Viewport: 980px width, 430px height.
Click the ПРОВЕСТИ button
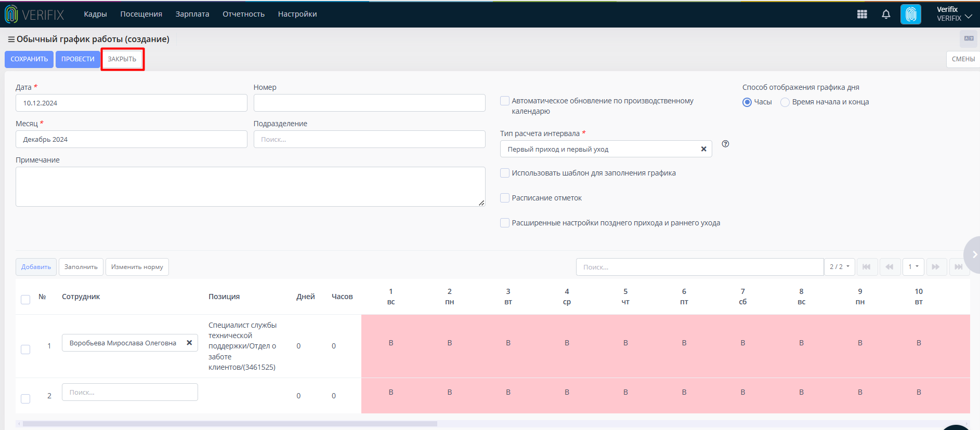click(78, 59)
